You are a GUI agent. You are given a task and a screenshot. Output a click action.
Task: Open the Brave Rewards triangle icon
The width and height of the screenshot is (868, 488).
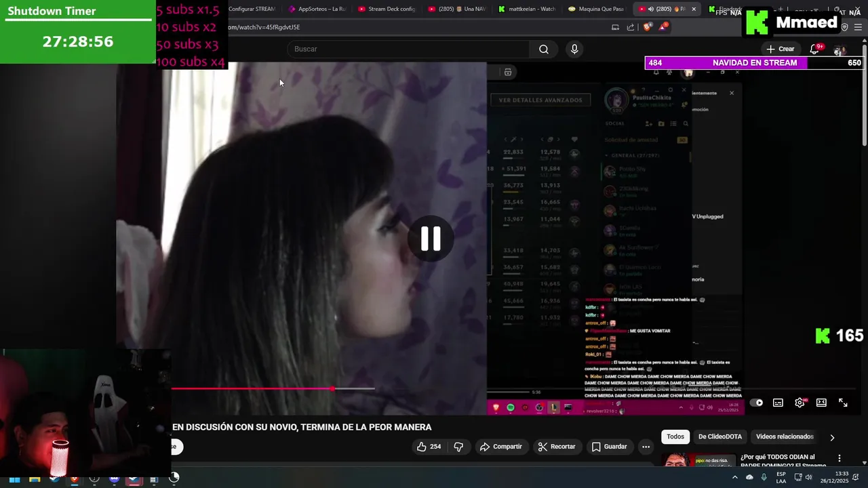click(663, 27)
